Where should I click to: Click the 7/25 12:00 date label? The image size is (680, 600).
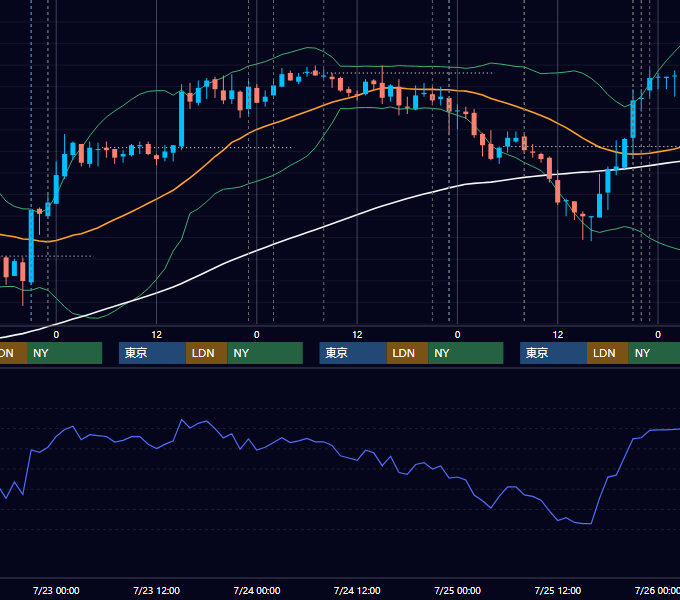pos(558,590)
